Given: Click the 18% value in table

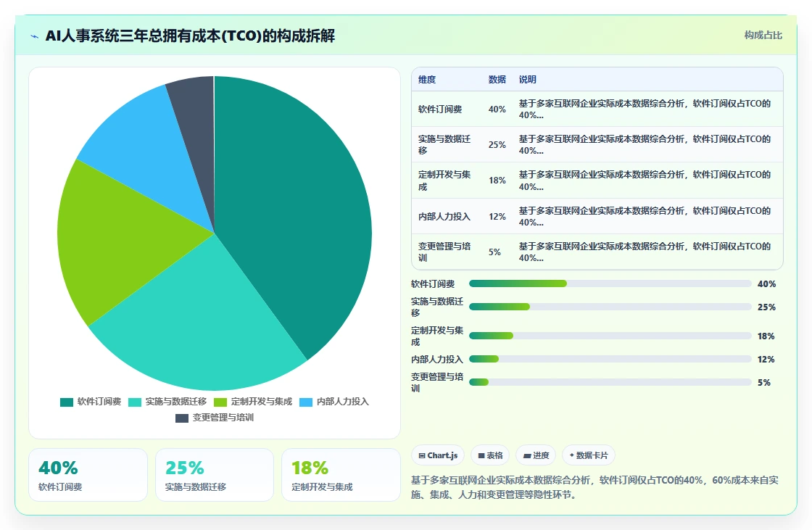Looking at the screenshot, I should 497,181.
